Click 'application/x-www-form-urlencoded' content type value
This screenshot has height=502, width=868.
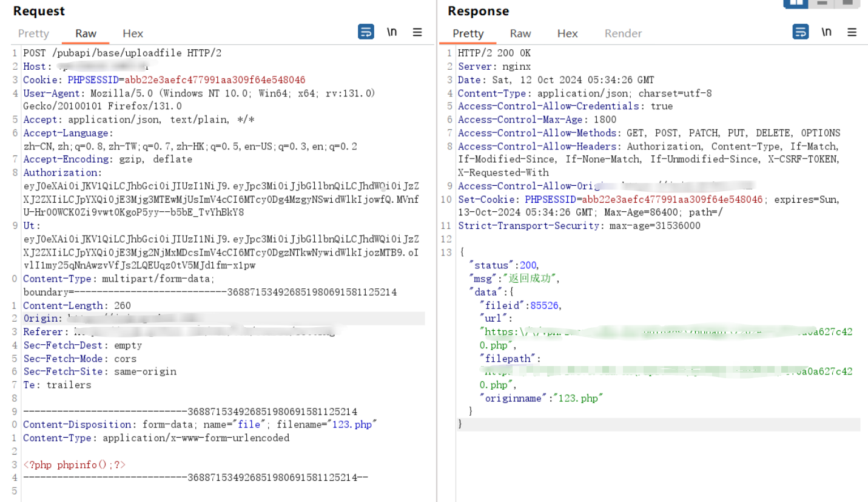pyautogui.click(x=196, y=438)
